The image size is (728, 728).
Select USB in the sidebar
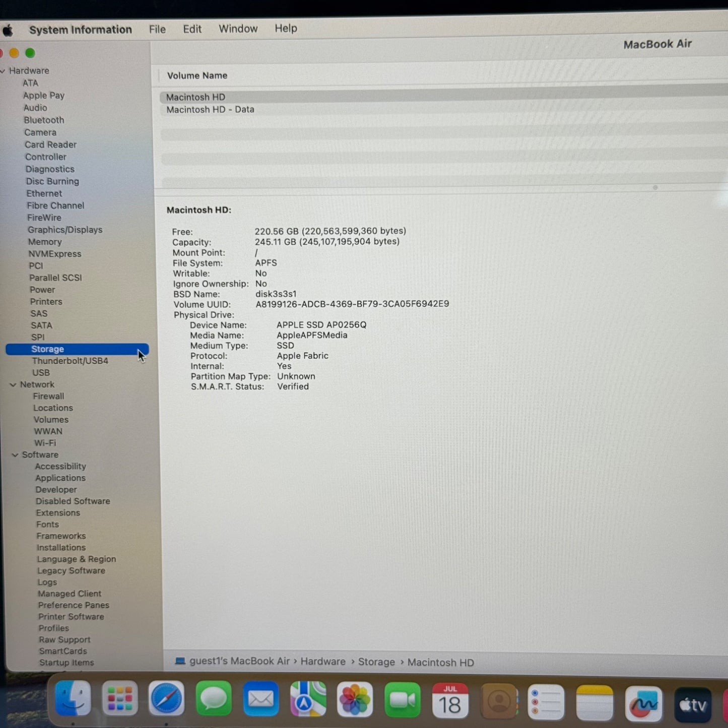[x=41, y=373]
